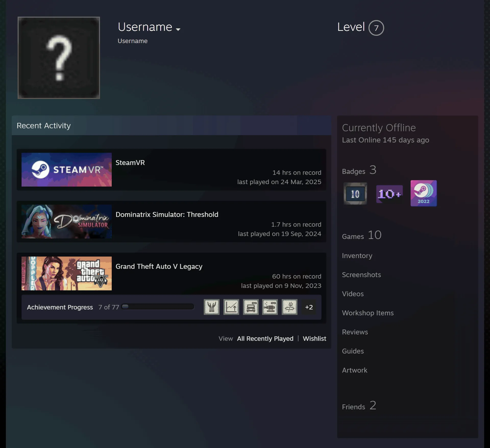Open the Videos page
This screenshot has width=490, height=448.
tap(353, 294)
